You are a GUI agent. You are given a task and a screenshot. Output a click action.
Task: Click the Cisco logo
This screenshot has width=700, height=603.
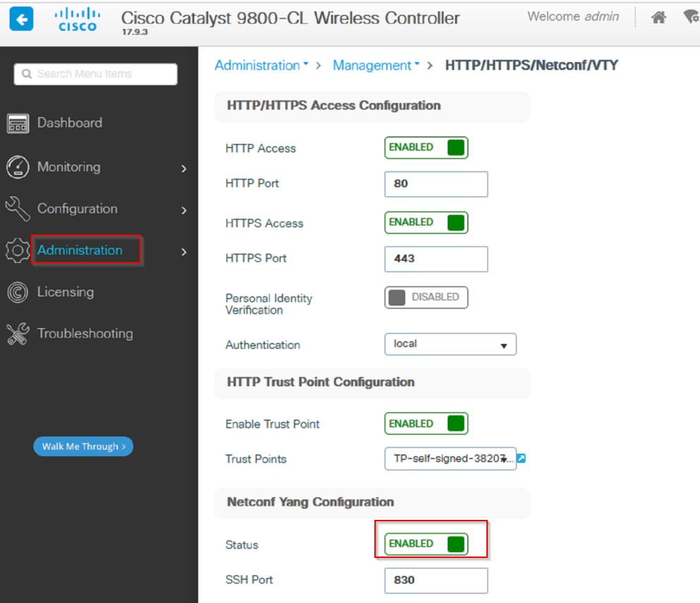[x=78, y=20]
